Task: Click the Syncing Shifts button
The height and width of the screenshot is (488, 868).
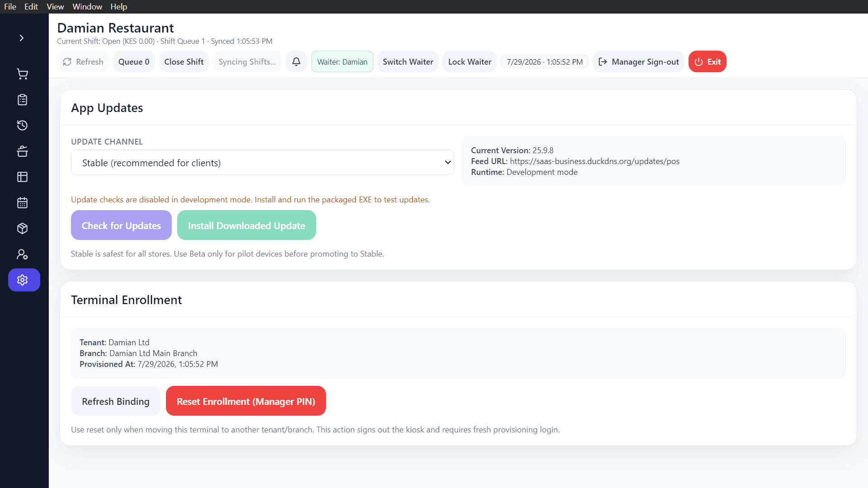Action: tap(247, 61)
